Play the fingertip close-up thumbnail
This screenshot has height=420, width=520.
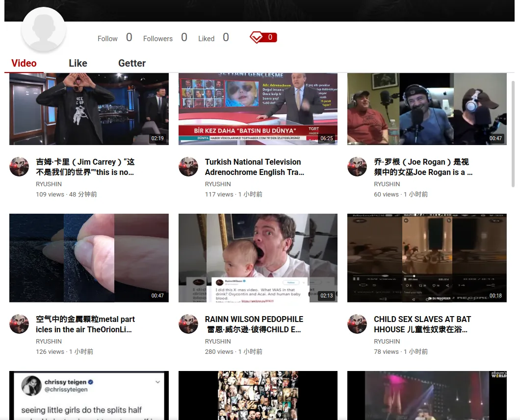[89, 258]
